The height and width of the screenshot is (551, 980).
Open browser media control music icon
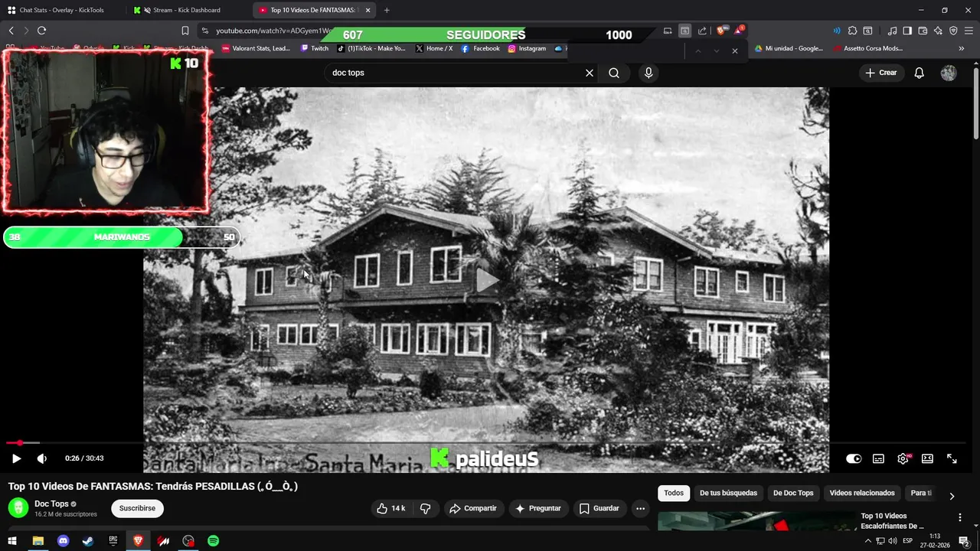click(x=892, y=31)
